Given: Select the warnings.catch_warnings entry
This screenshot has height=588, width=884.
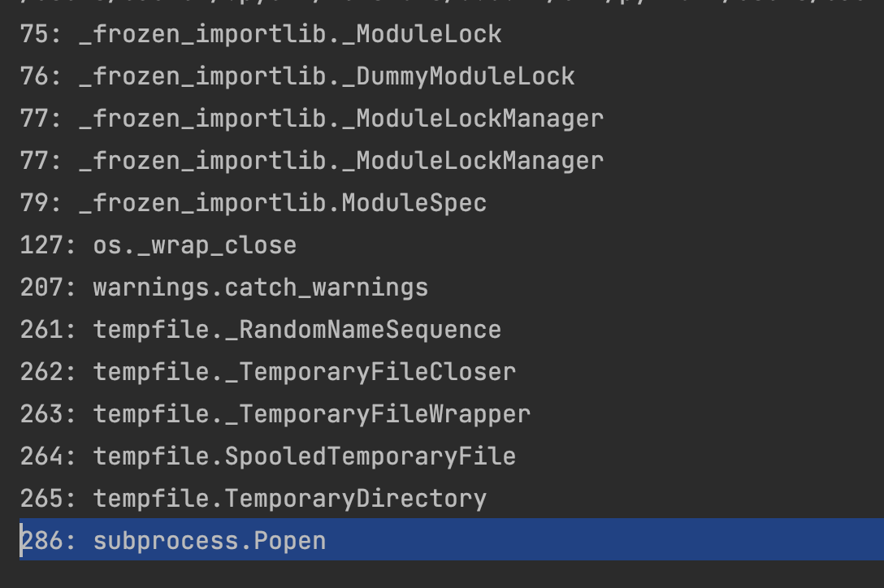Looking at the screenshot, I should [x=260, y=288].
